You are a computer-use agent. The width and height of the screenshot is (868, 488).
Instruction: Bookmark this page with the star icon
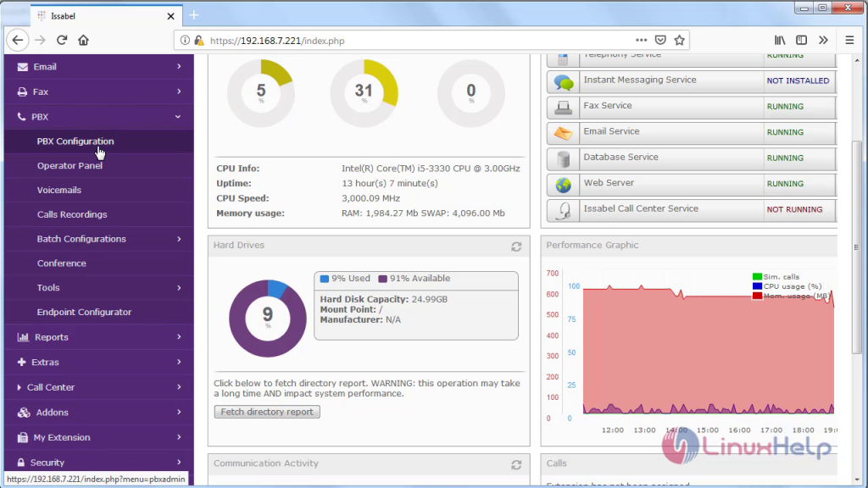tap(679, 40)
